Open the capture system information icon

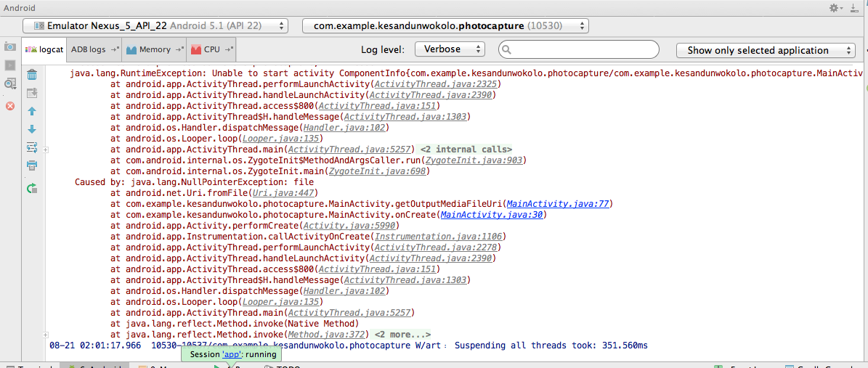pyautogui.click(x=9, y=83)
